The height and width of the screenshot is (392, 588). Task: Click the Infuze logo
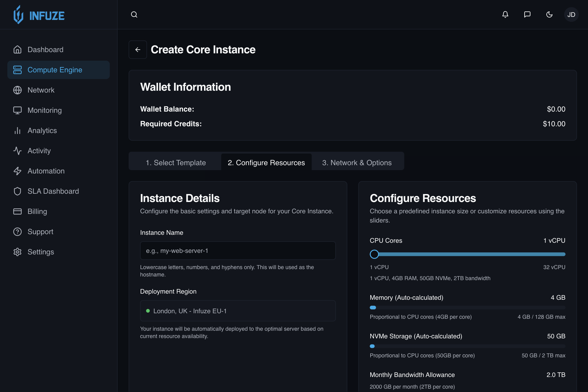(39, 15)
